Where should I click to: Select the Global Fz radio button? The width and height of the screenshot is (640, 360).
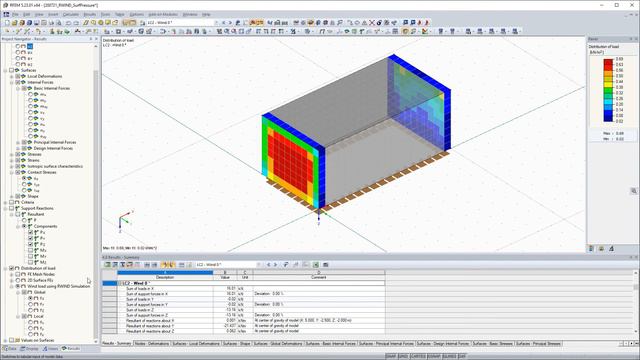click(x=31, y=310)
